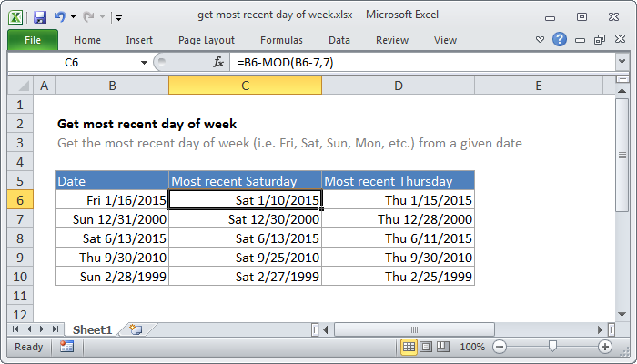Select cell D7 showing Thu 12/28/2000
The height and width of the screenshot is (364, 637).
399,218
